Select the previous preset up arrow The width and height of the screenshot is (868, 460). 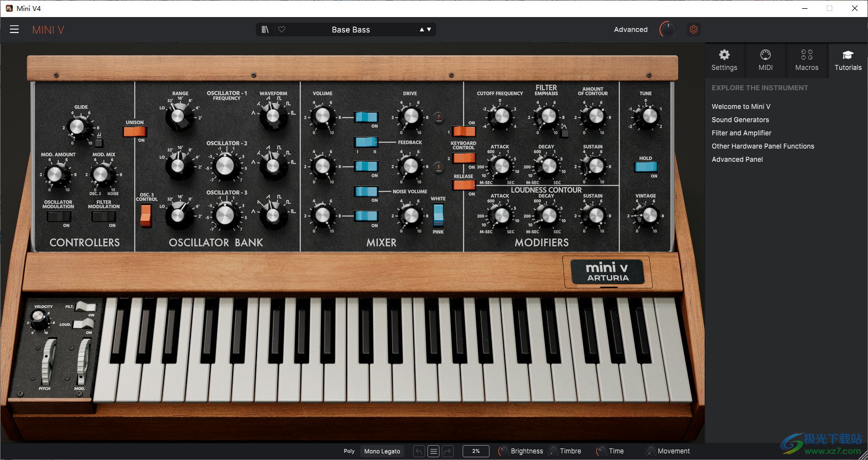[422, 30]
